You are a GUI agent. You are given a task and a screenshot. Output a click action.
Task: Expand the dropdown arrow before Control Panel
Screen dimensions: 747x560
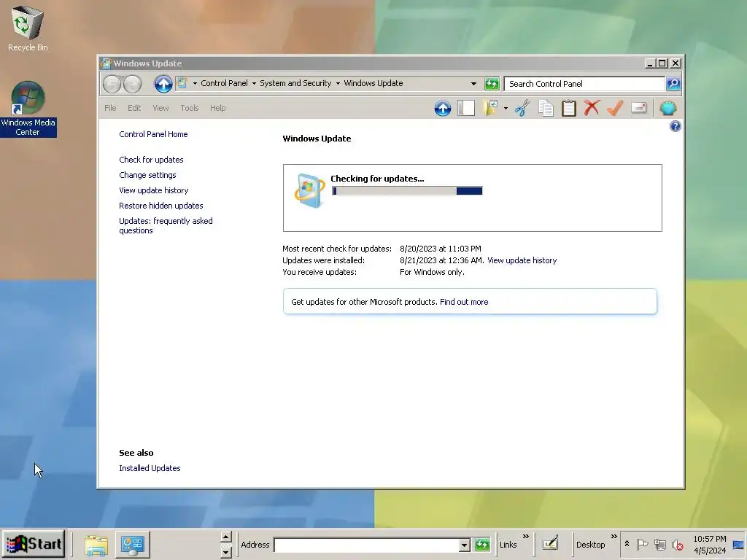point(195,83)
